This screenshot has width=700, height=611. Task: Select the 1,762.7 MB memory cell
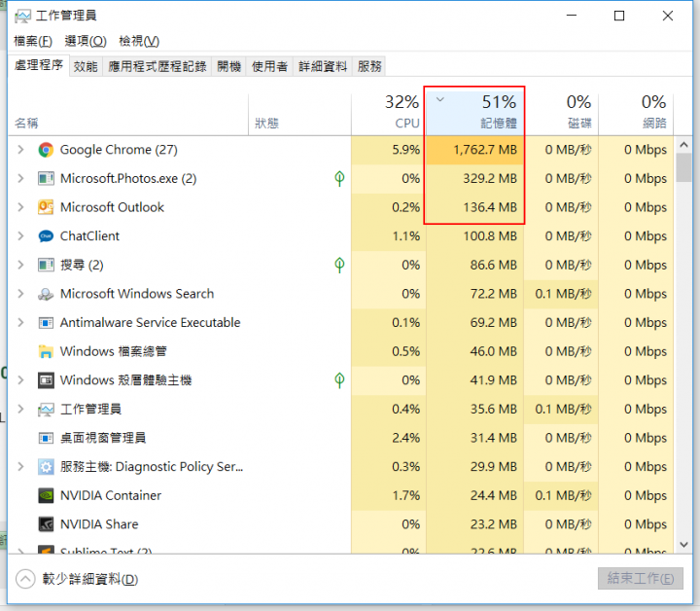475,150
